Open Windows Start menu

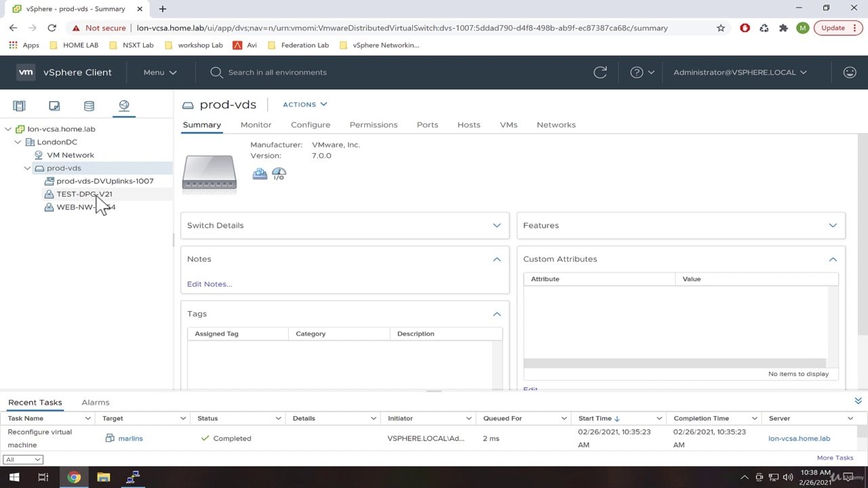coord(14,477)
